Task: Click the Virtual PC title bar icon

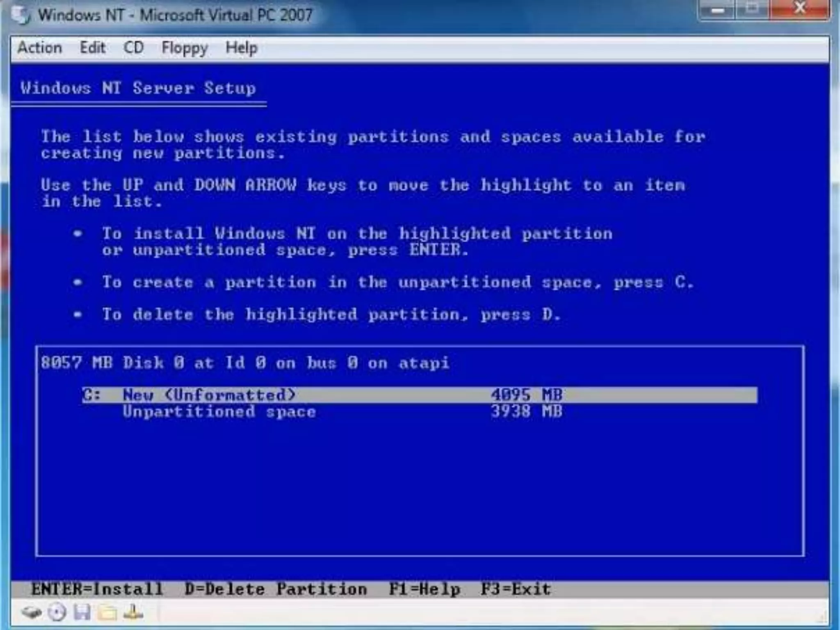Action: click(21, 16)
